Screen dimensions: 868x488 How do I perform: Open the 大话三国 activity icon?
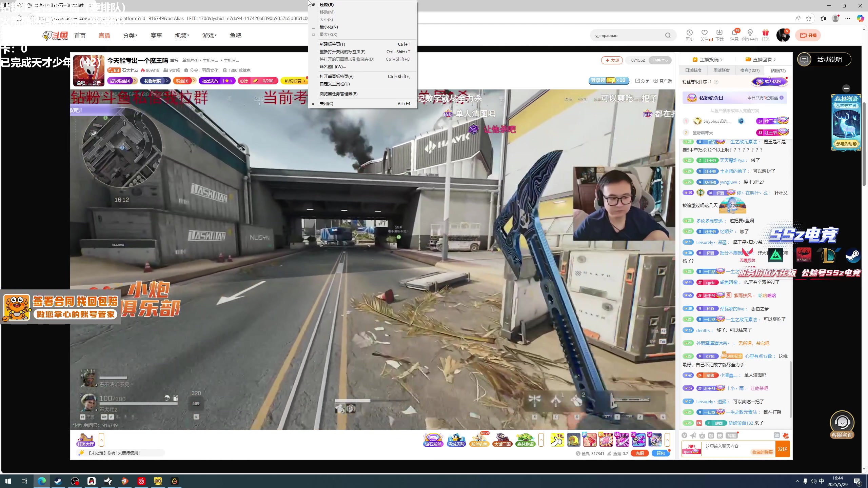pos(502,440)
